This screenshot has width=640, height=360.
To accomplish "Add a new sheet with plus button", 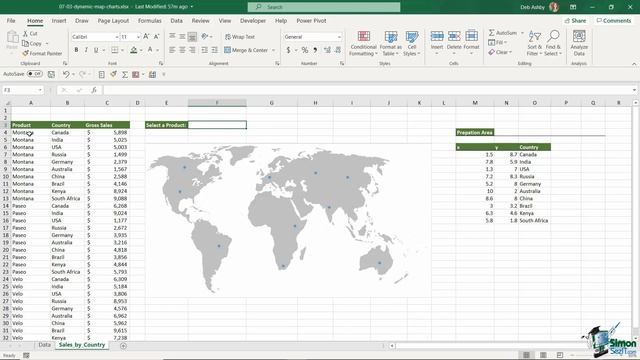I will pyautogui.click(x=123, y=346).
